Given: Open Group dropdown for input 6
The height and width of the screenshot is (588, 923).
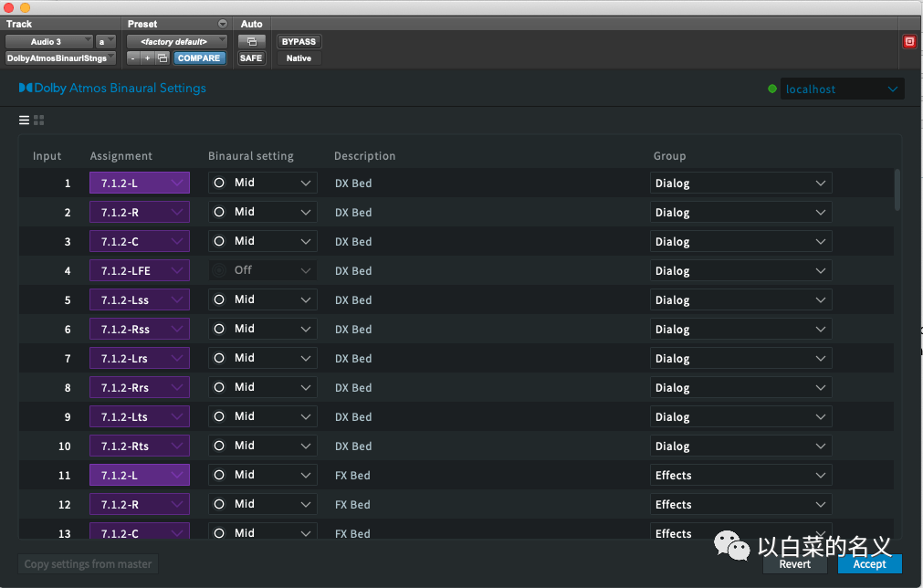Looking at the screenshot, I should tap(740, 329).
